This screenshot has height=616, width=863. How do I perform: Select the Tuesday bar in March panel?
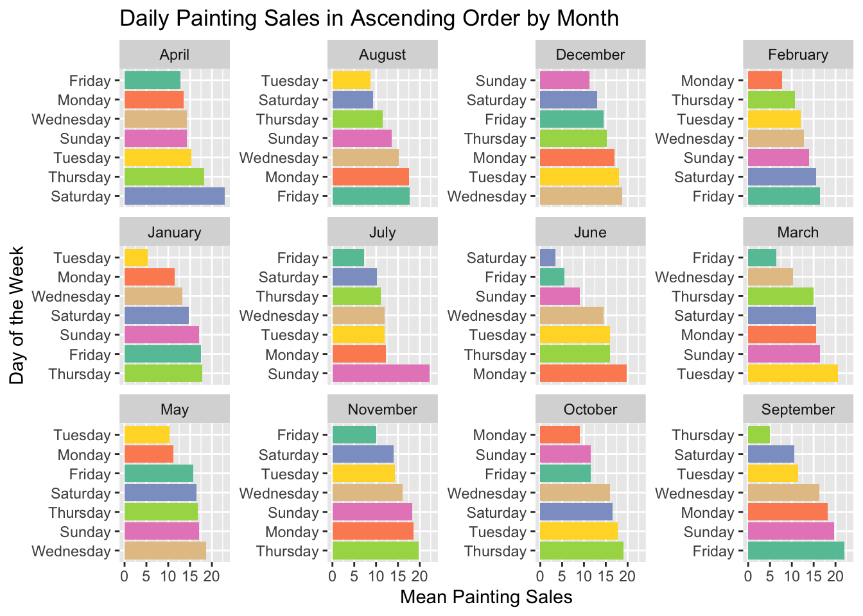click(x=792, y=374)
